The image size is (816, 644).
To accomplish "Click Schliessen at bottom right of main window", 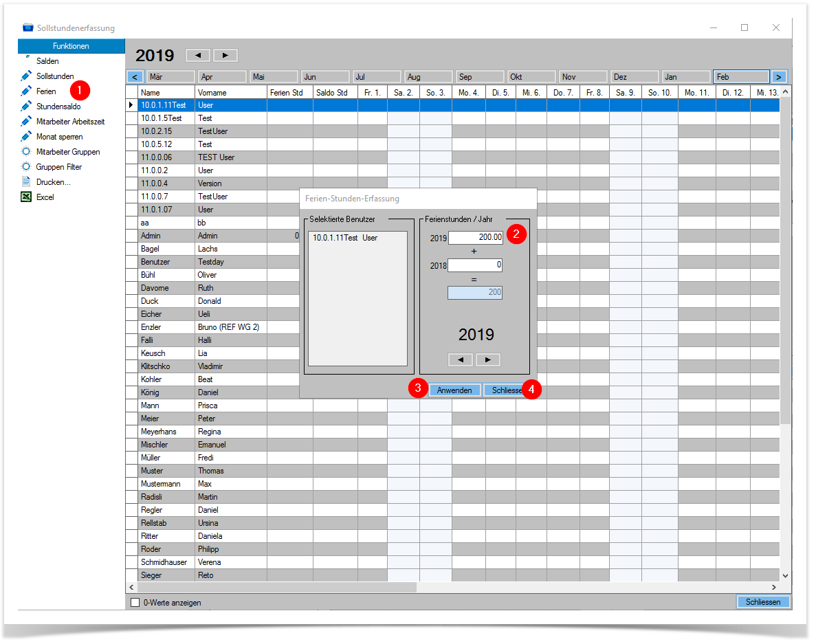I will pyautogui.click(x=763, y=602).
